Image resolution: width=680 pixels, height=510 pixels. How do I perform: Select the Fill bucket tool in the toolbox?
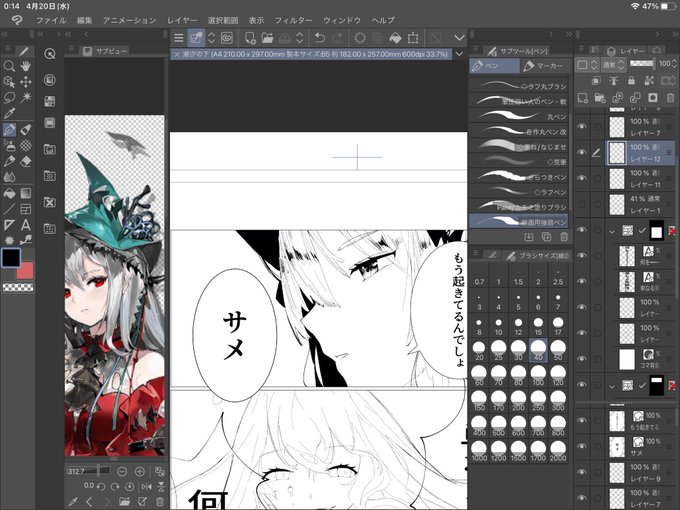9,193
